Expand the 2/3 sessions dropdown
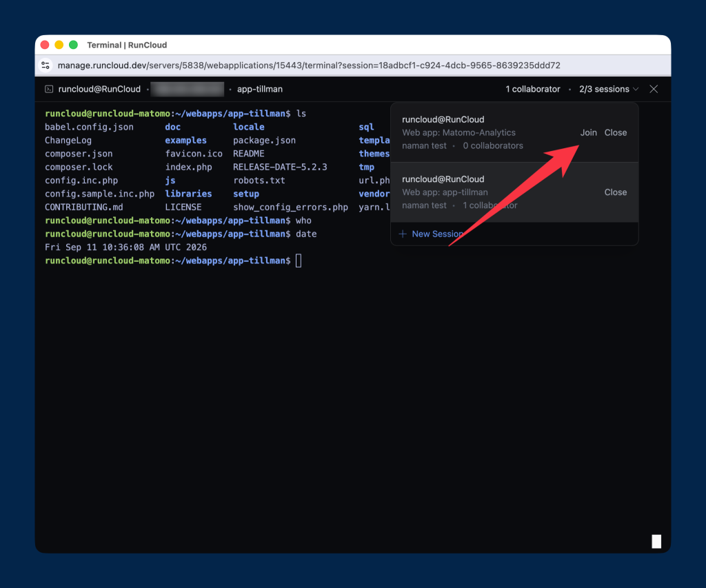 click(x=609, y=89)
